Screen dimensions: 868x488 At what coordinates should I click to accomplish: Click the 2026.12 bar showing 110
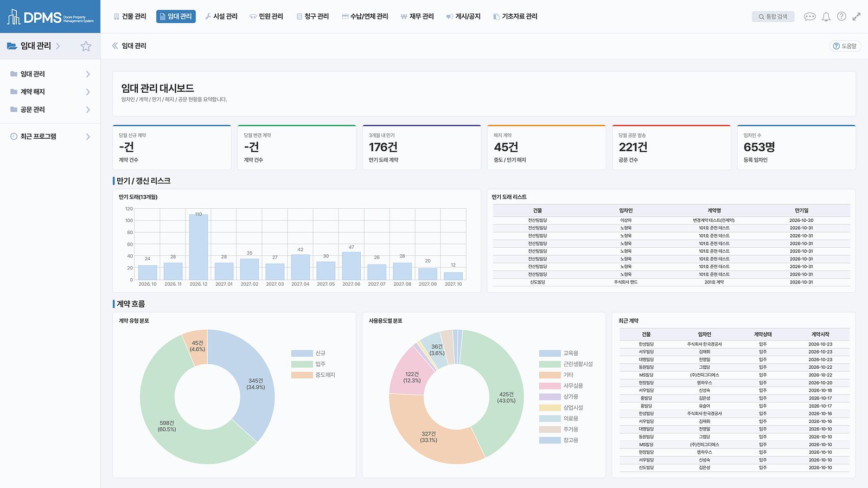point(199,247)
